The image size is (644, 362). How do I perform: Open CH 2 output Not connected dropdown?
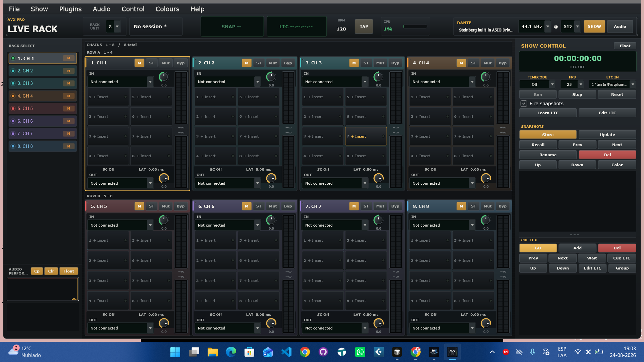click(x=228, y=183)
